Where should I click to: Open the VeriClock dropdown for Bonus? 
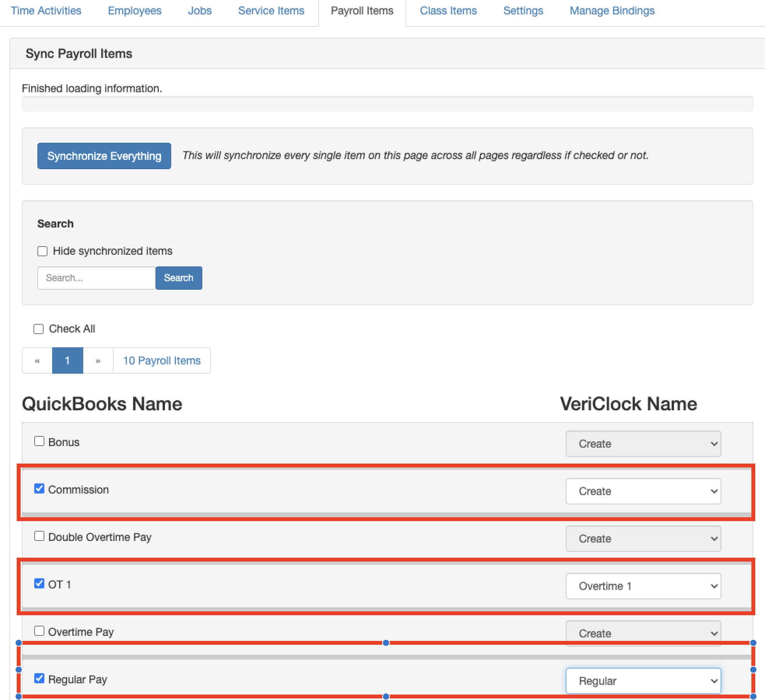(x=643, y=443)
